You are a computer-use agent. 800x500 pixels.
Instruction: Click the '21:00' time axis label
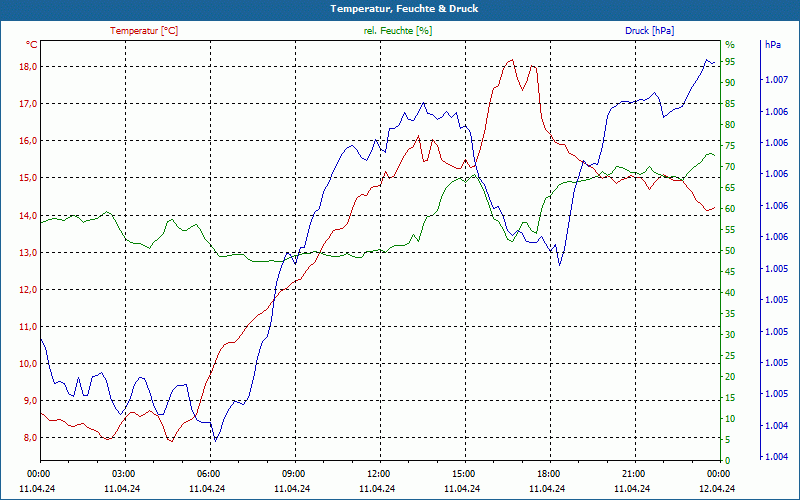636,473
